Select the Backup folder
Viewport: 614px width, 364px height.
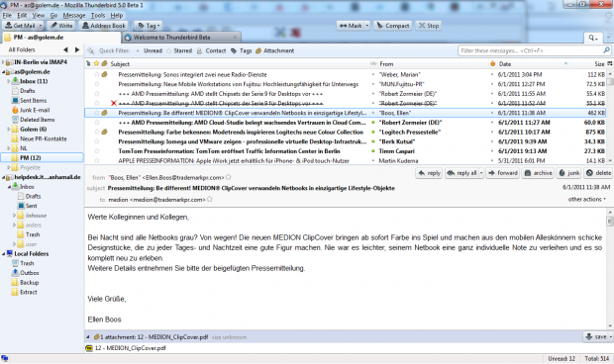[x=30, y=282]
